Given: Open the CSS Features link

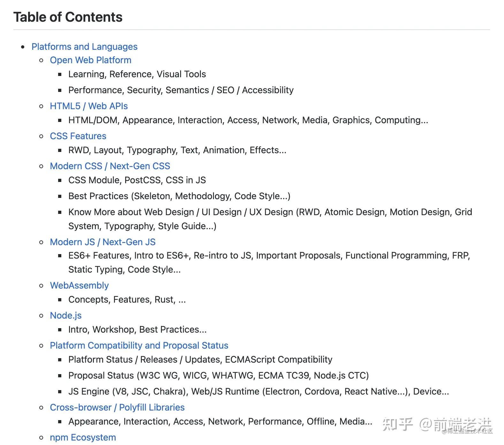Looking at the screenshot, I should pos(78,136).
